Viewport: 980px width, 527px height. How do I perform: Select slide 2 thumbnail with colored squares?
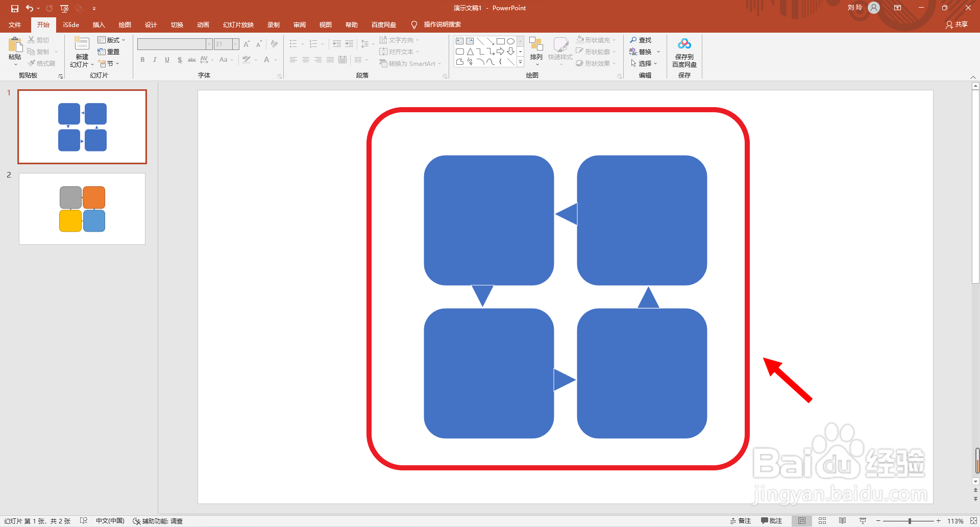82,209
